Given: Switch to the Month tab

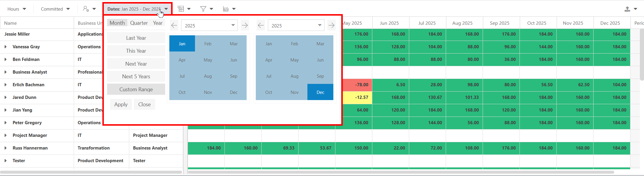Looking at the screenshot, I should pos(117,23).
